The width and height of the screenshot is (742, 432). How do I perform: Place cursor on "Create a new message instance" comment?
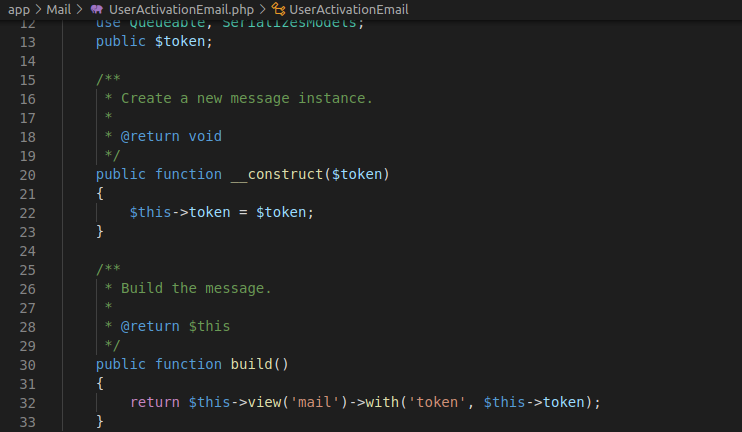click(x=246, y=98)
